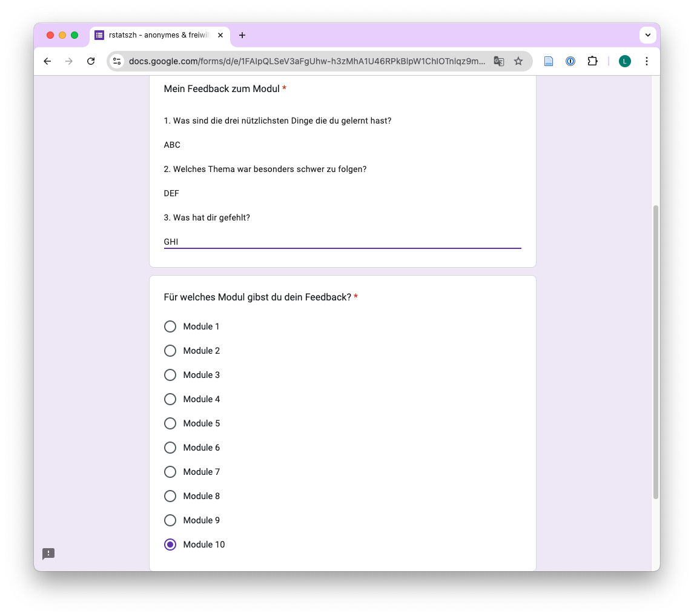Select Module 10 radio button

pyautogui.click(x=170, y=545)
